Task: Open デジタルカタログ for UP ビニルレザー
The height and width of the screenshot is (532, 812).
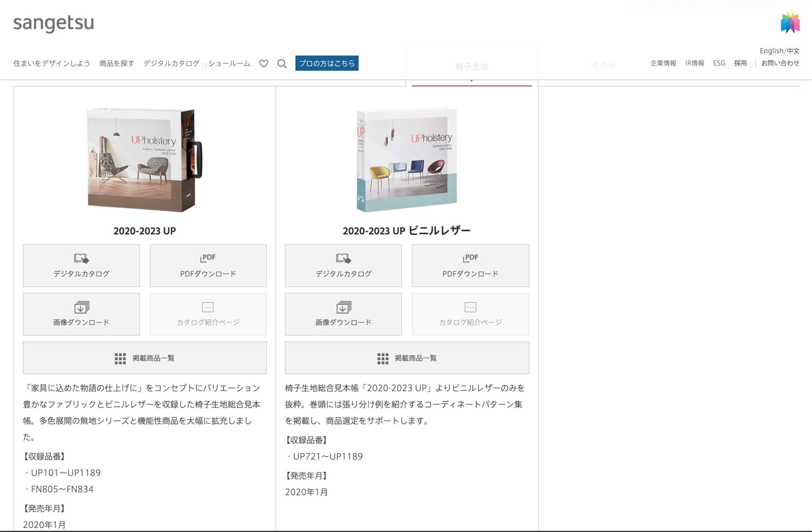Action: 343,266
